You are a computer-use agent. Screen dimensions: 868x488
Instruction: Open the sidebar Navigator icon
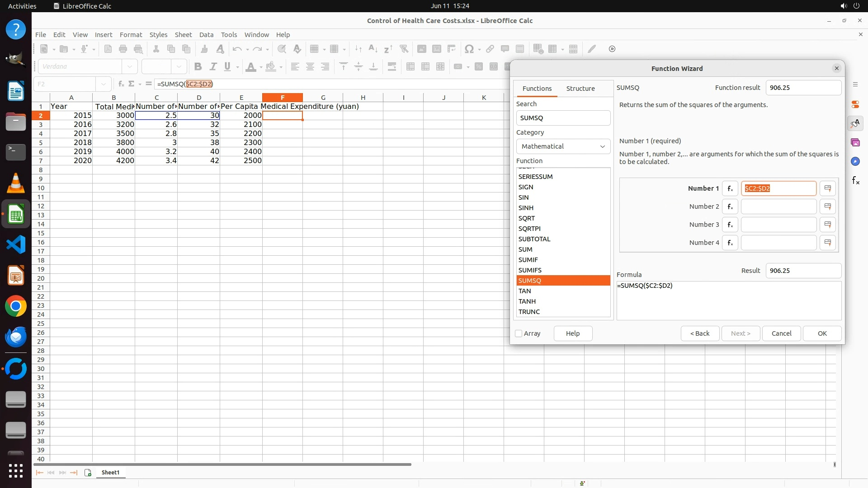(855, 161)
